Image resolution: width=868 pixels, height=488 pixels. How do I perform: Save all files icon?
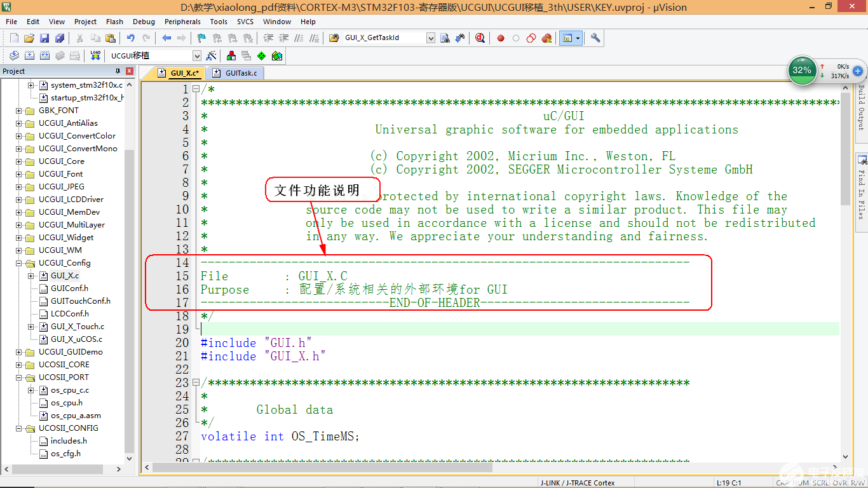[60, 38]
